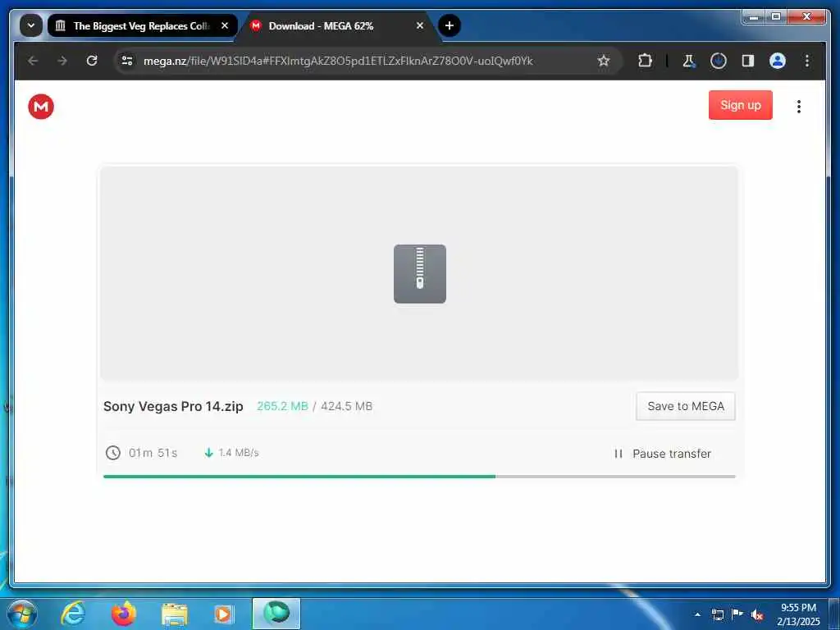Click the Sign up button
The image size is (840, 630).
pos(741,105)
